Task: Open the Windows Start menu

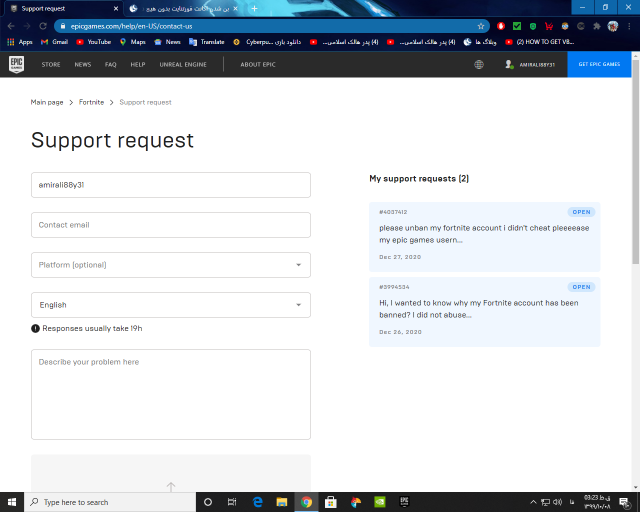Action: (x=12, y=502)
